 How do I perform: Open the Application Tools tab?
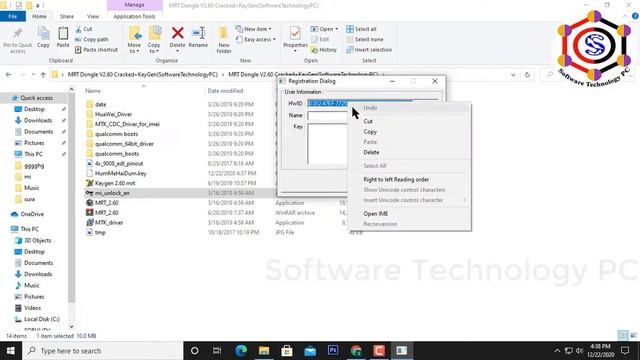click(134, 16)
